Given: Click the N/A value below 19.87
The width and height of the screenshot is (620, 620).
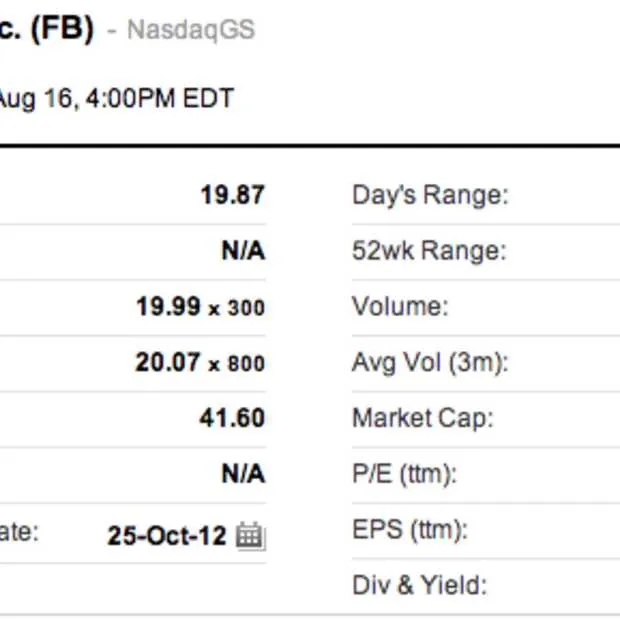Looking at the screenshot, I should [x=243, y=251].
